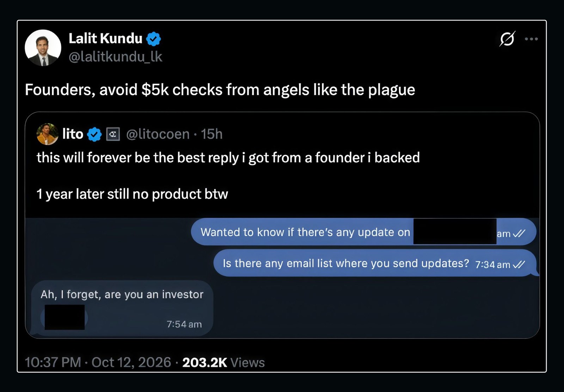
Task: Click the 'Wanted to know' chat bubble
Action: tap(363, 232)
